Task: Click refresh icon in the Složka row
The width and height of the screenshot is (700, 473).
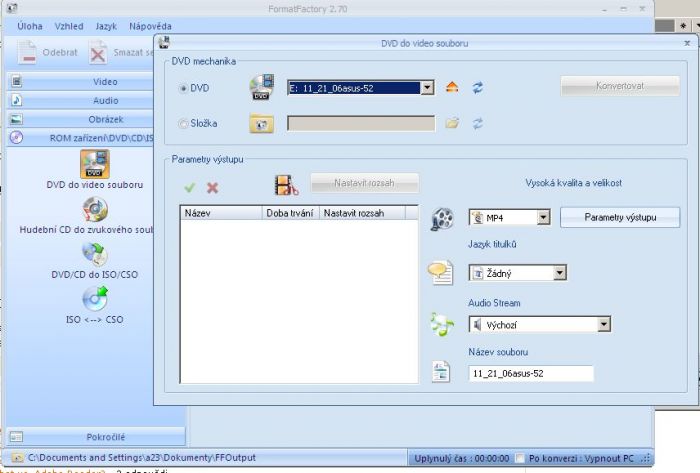Action: click(x=478, y=123)
